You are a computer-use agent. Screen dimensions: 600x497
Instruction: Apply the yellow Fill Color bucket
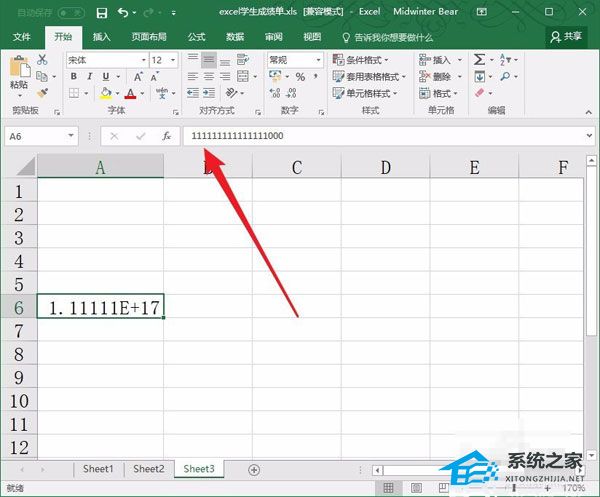tap(106, 93)
